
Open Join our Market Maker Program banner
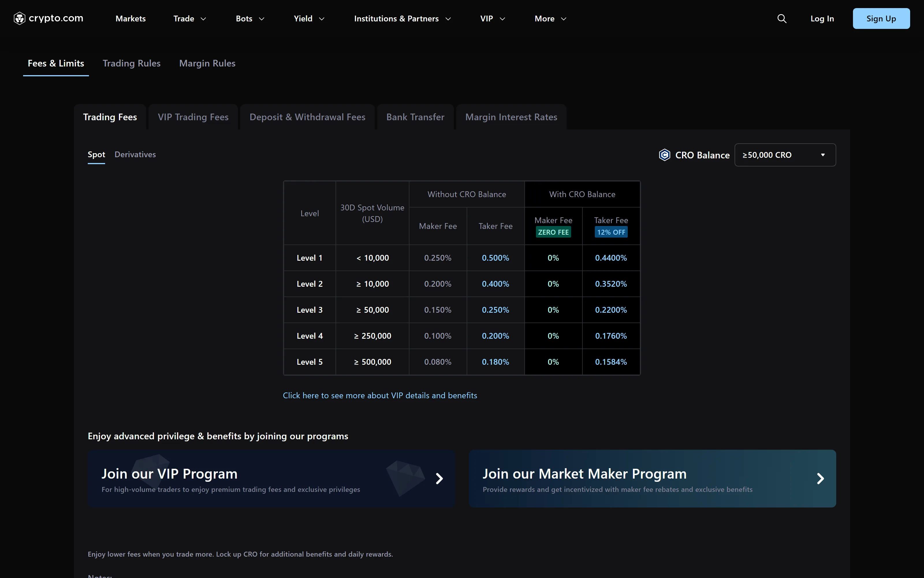(x=652, y=478)
